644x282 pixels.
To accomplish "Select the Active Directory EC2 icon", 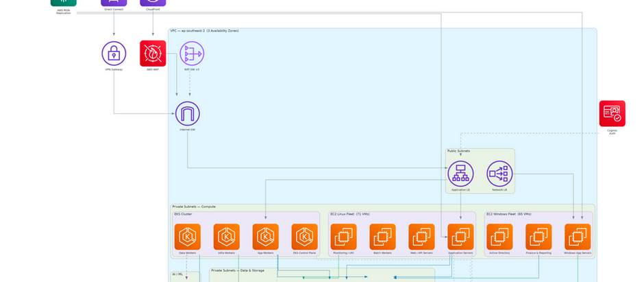I will coord(500,237).
